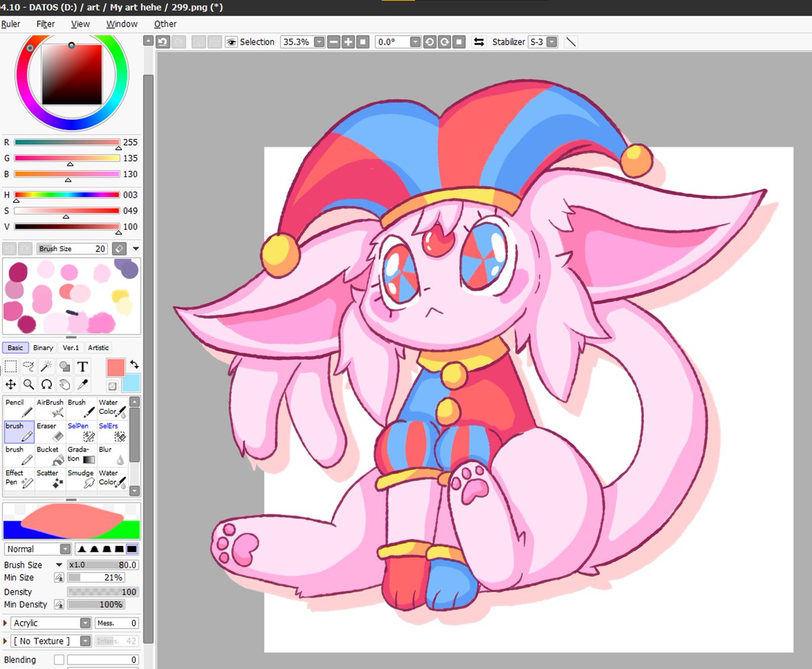Image resolution: width=812 pixels, height=669 pixels.
Task: Open the Brush Size multiplier triangle
Action: (59, 565)
